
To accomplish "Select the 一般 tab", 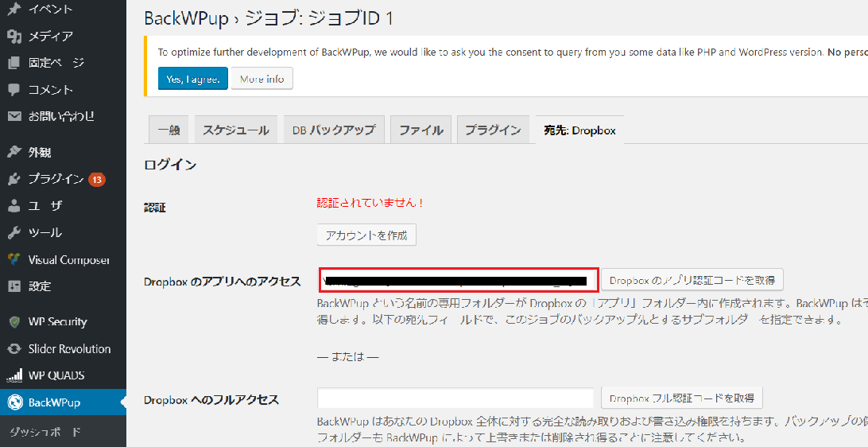I will (169, 130).
